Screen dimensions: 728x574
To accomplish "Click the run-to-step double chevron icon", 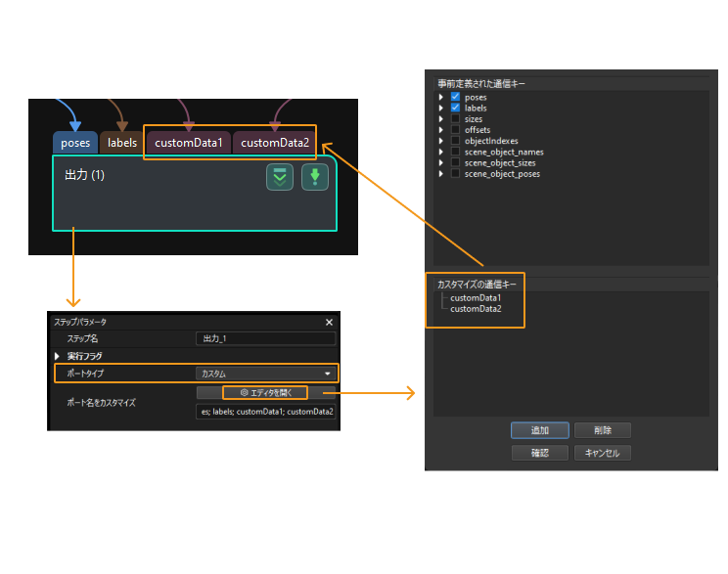I will [280, 177].
